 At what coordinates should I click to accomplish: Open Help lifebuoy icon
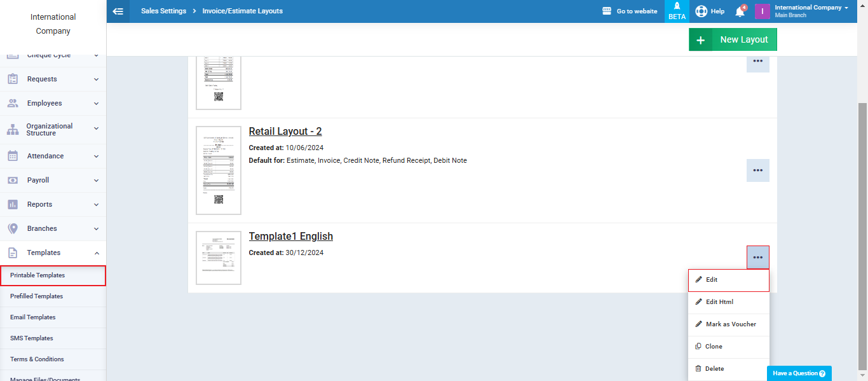[x=701, y=11]
